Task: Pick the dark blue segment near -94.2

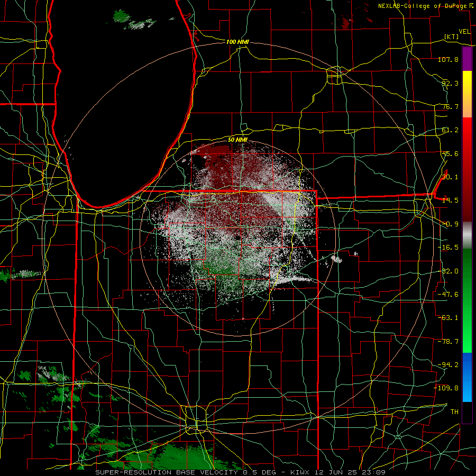Action: [467, 365]
